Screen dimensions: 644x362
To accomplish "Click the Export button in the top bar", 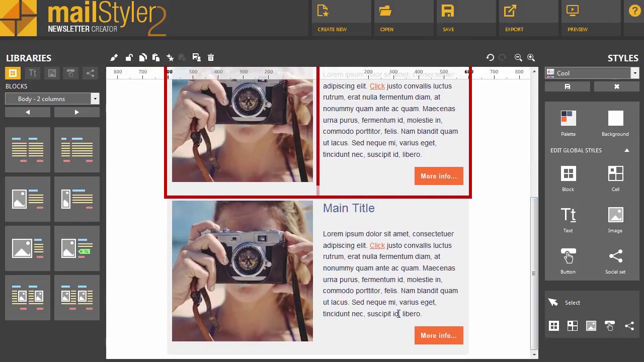I will tap(528, 19).
